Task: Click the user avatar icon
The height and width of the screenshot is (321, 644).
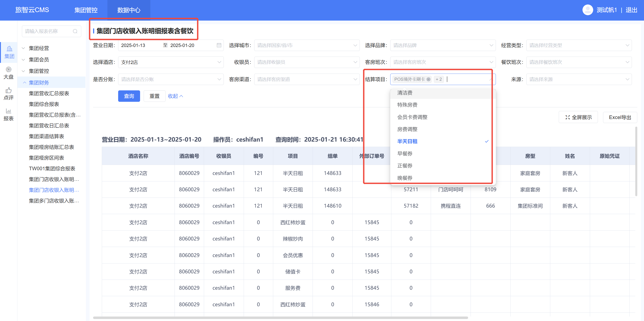Action: pyautogui.click(x=588, y=10)
